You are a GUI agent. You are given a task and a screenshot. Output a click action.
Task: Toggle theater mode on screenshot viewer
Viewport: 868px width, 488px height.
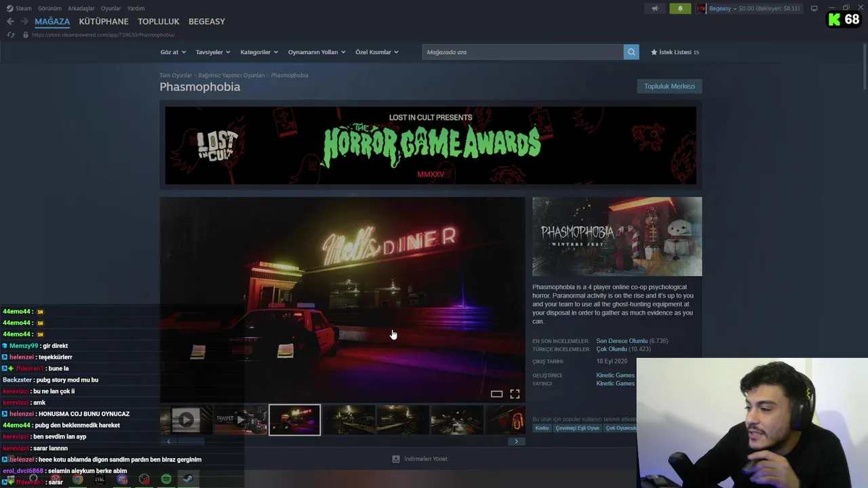[x=496, y=394]
